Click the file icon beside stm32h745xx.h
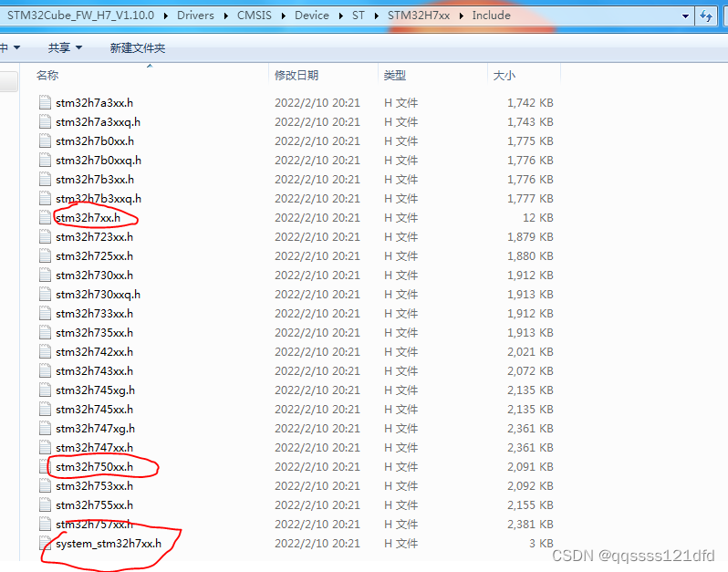This screenshot has width=728, height=572. 45,409
